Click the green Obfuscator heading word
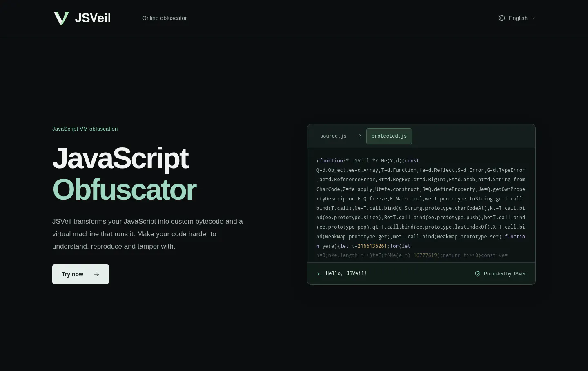Viewport: 588px width, 371px height. (x=125, y=190)
